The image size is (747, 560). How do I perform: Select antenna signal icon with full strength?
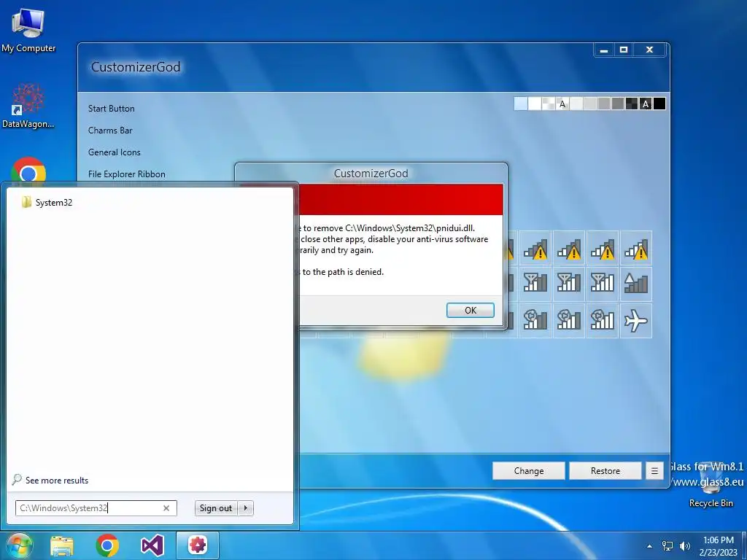tap(603, 284)
